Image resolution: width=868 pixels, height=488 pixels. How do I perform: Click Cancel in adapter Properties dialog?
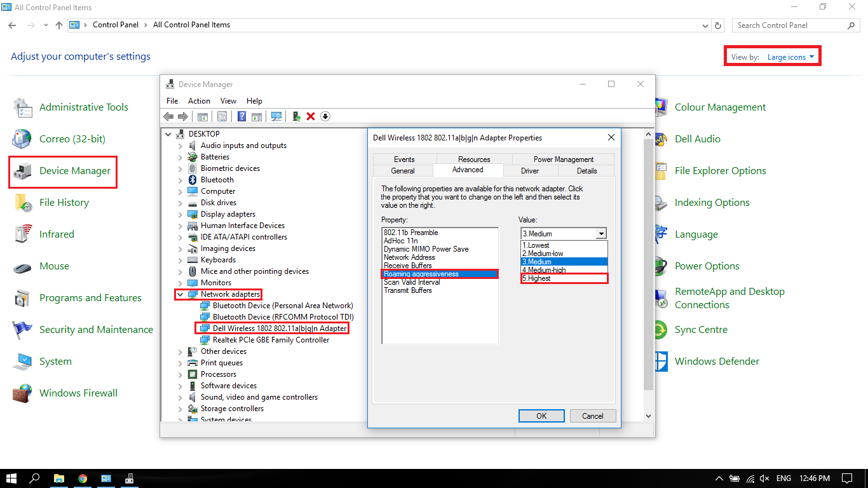(592, 416)
